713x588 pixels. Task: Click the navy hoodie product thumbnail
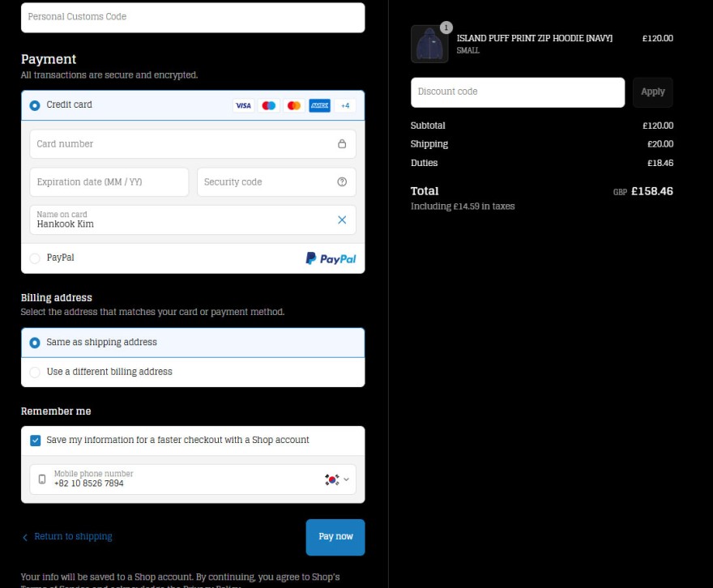[x=429, y=44]
